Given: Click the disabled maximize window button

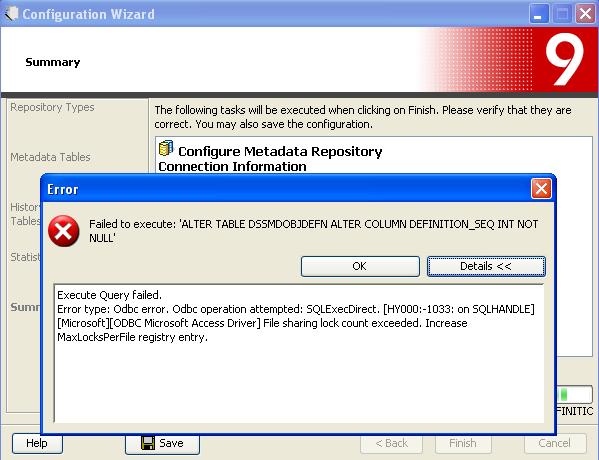Looking at the screenshot, I should [x=562, y=14].
